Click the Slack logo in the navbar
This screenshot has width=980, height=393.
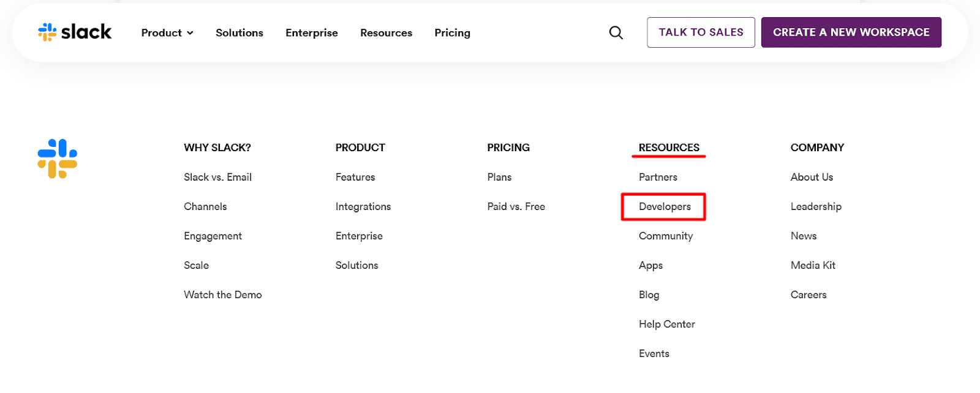pyautogui.click(x=75, y=32)
